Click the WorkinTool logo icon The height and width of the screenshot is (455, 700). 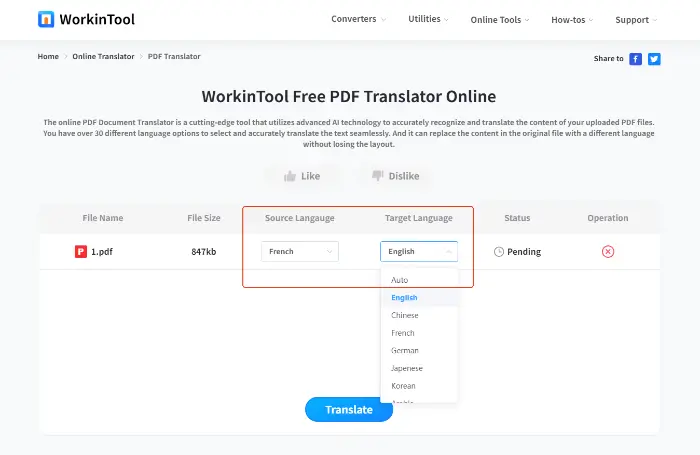46,19
